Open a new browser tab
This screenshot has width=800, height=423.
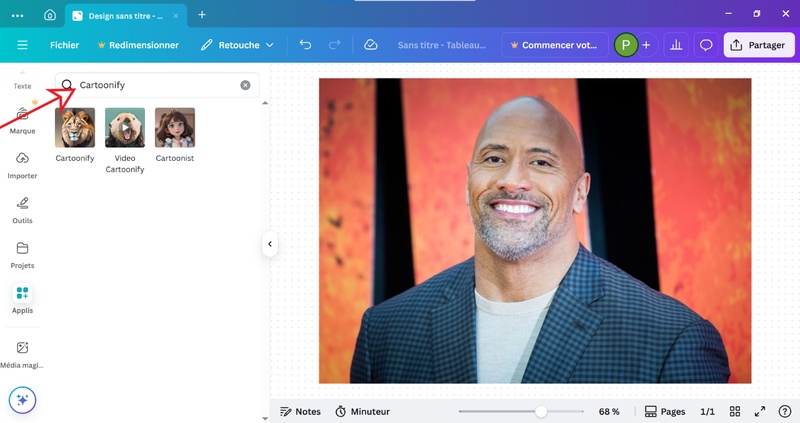click(202, 15)
